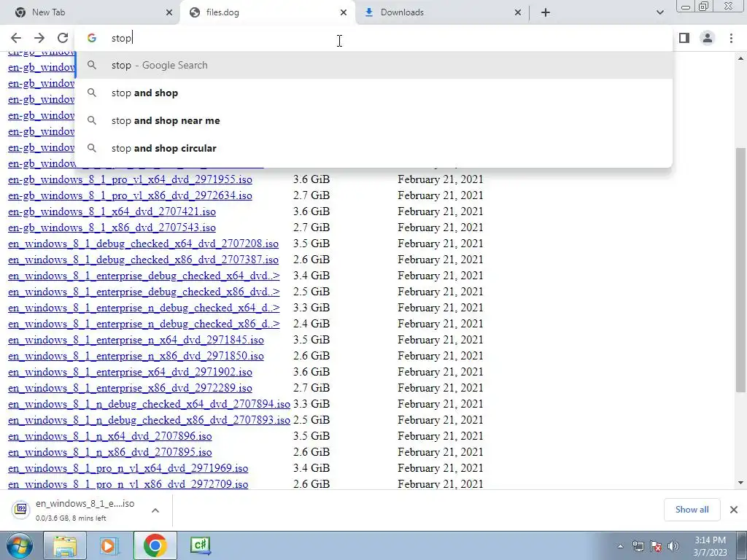747x560 pixels.
Task: Open en_windows_8_1_pro_n_vl_x64_dvd_2971969.iso link
Action: point(128,468)
